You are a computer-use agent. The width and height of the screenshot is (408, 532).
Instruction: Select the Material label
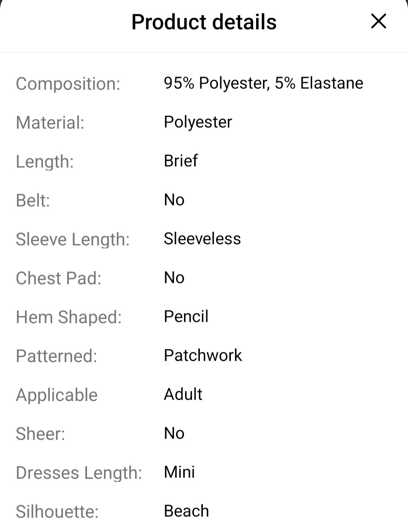click(50, 123)
